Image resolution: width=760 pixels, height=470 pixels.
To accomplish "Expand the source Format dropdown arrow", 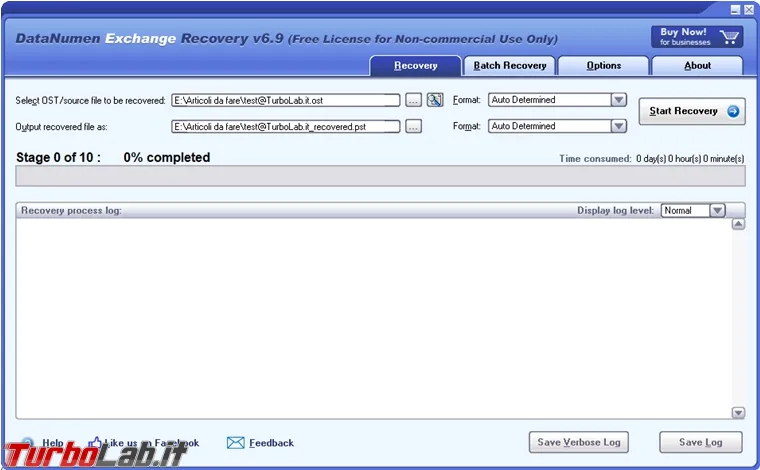I will coord(618,100).
